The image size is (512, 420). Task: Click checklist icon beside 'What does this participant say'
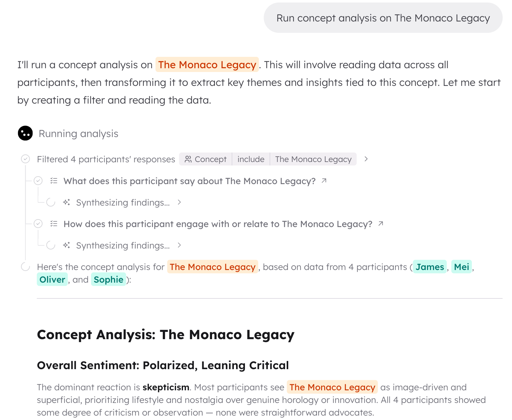pyautogui.click(x=54, y=181)
